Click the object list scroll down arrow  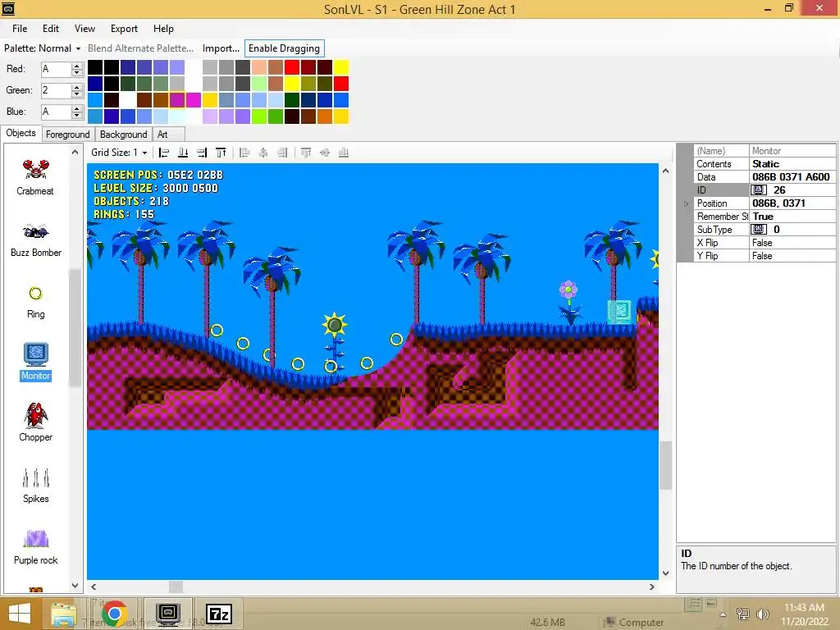pyautogui.click(x=75, y=586)
